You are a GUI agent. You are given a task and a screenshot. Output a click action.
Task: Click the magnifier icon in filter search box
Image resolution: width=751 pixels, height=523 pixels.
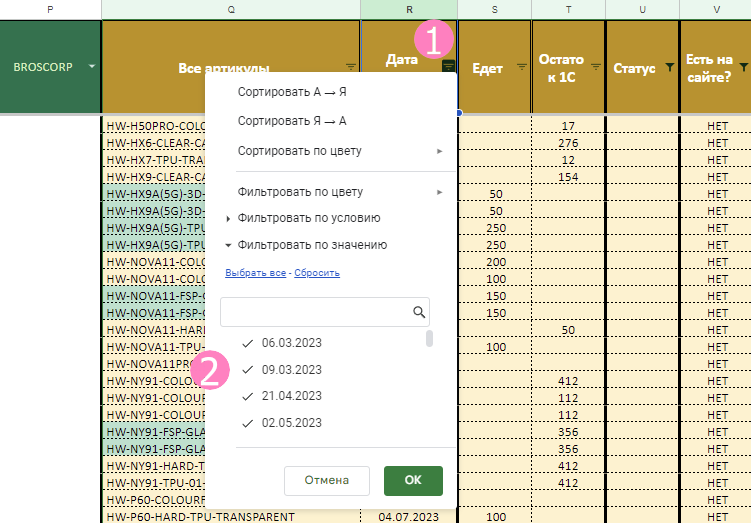tap(419, 312)
